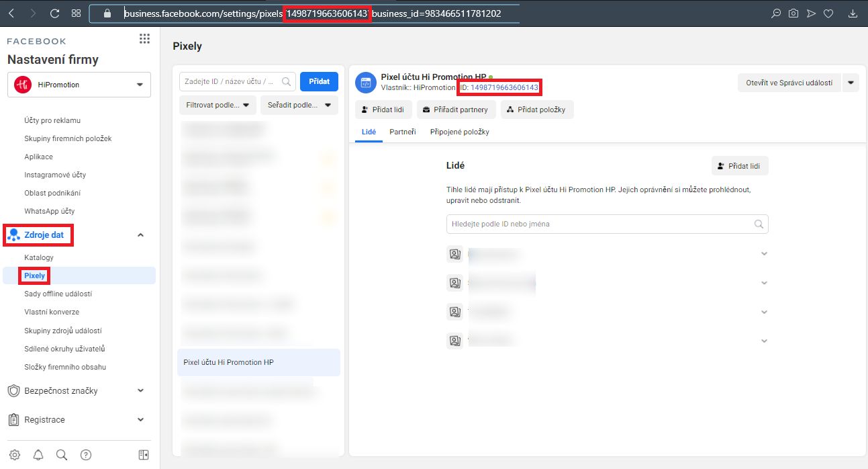Select Pixel účtu Hi Promotion HP list item
868x469 pixels.
click(x=259, y=362)
